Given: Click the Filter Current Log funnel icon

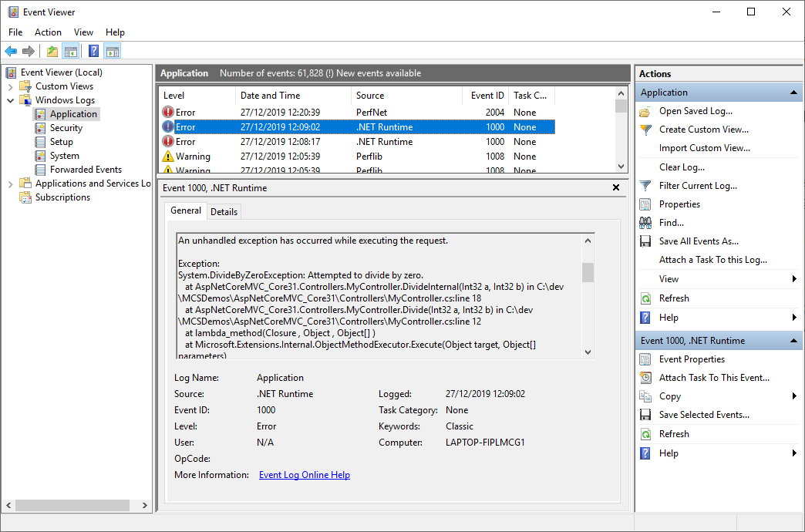Looking at the screenshot, I should pyautogui.click(x=645, y=186).
